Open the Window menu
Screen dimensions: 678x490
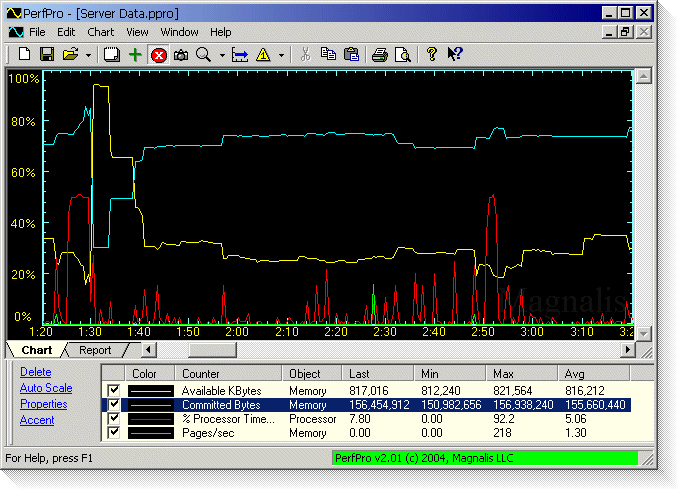click(x=179, y=32)
